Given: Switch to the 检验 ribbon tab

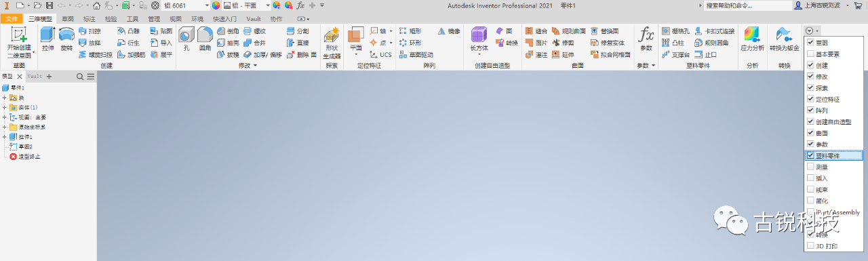Looking at the screenshot, I should [x=111, y=19].
